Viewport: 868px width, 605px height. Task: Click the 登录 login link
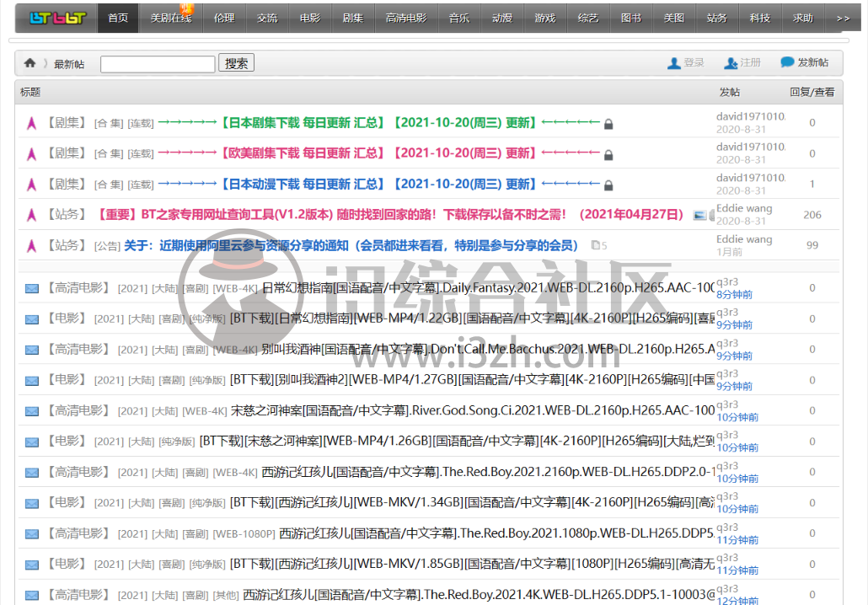pyautogui.click(x=694, y=62)
